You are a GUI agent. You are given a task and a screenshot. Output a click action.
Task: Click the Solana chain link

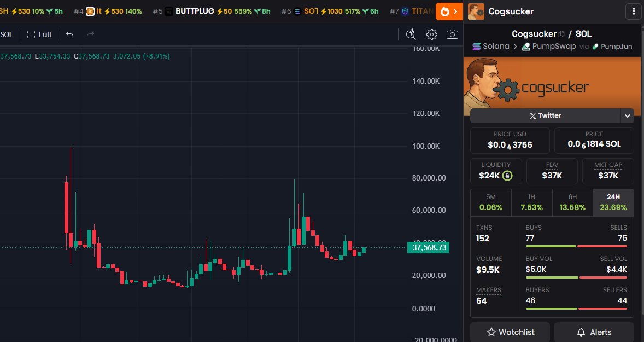pos(491,47)
